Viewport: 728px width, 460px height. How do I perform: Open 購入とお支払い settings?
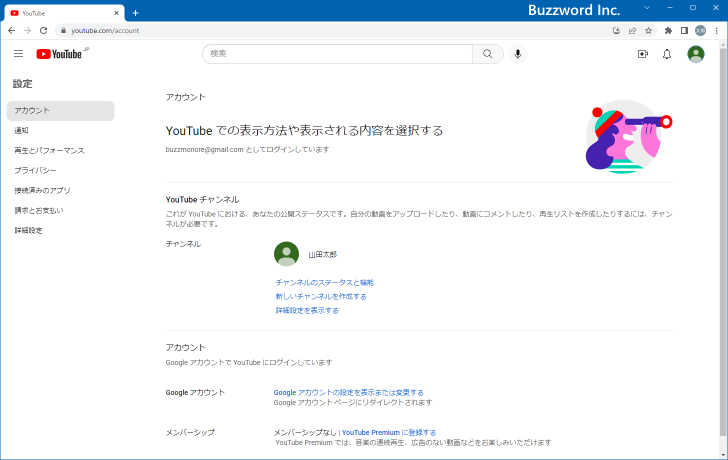tap(60, 211)
